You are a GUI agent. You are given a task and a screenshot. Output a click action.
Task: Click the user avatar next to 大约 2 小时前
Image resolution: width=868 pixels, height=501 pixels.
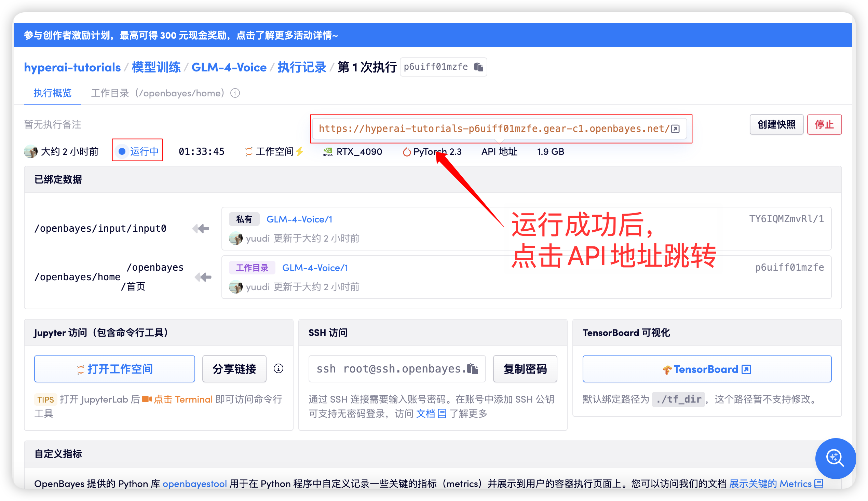click(31, 151)
